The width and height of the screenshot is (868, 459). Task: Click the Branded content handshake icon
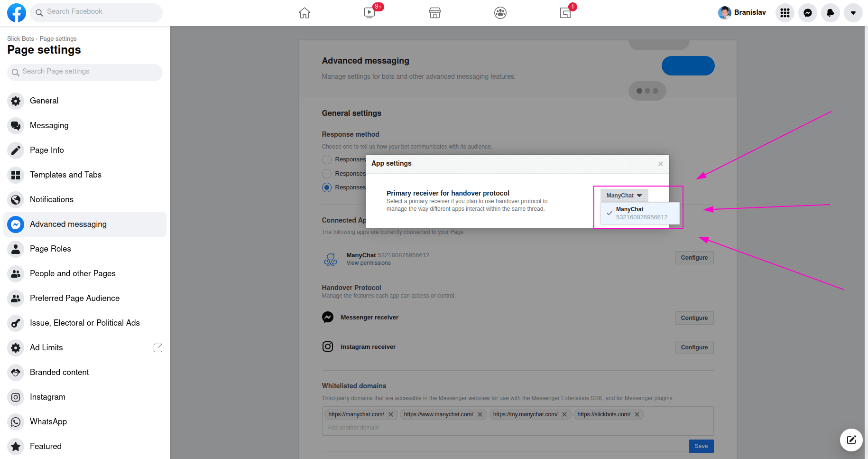16,373
